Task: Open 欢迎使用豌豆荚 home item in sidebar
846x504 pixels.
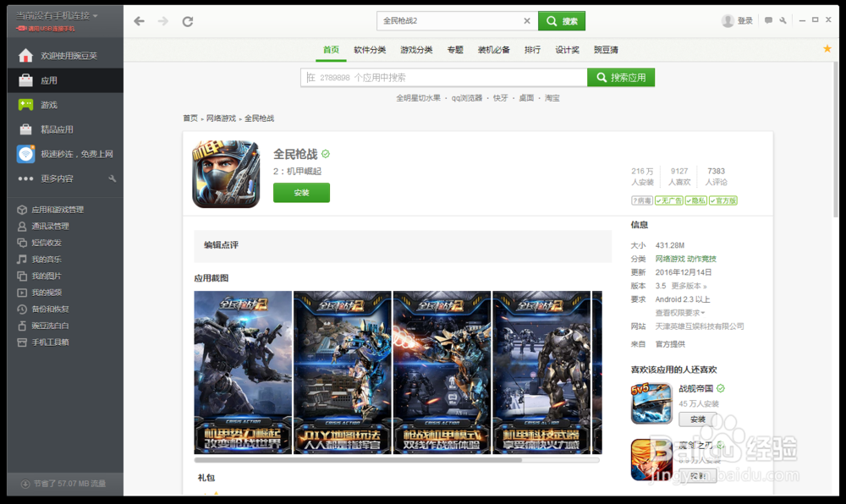Action: [x=65, y=56]
